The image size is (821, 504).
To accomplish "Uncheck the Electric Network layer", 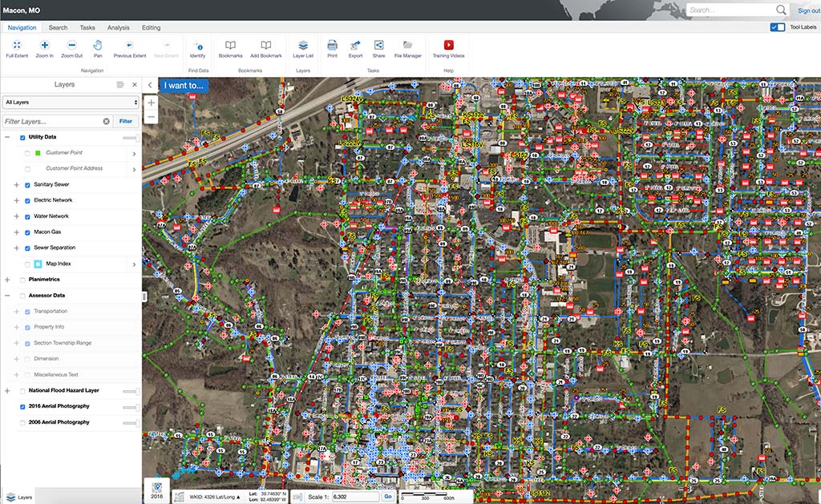I will pyautogui.click(x=27, y=201).
